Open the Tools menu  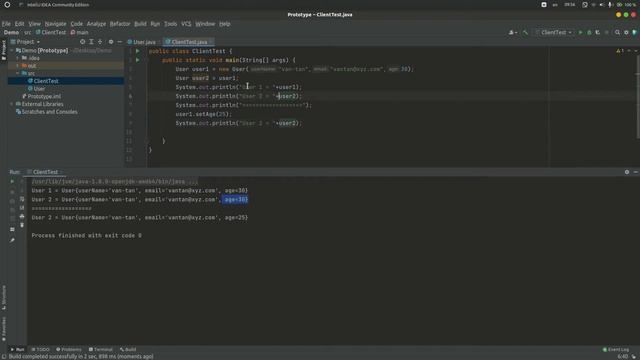point(170,24)
